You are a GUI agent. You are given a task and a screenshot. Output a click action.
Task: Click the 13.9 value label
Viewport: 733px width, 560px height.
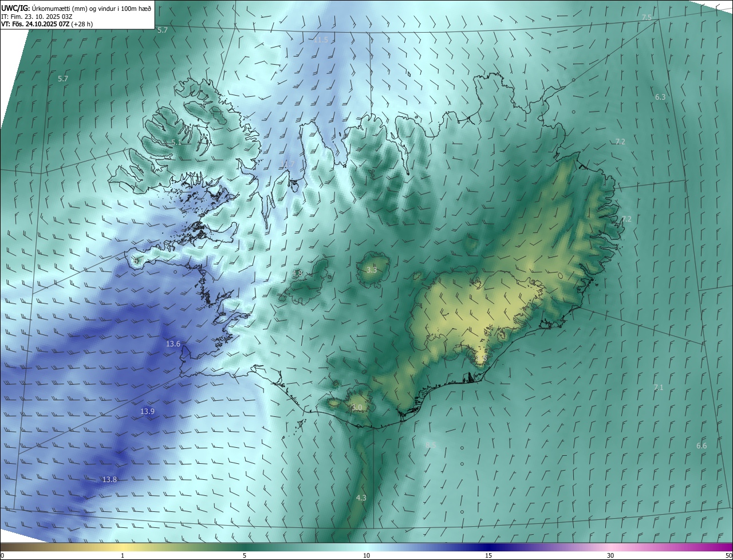[147, 412]
